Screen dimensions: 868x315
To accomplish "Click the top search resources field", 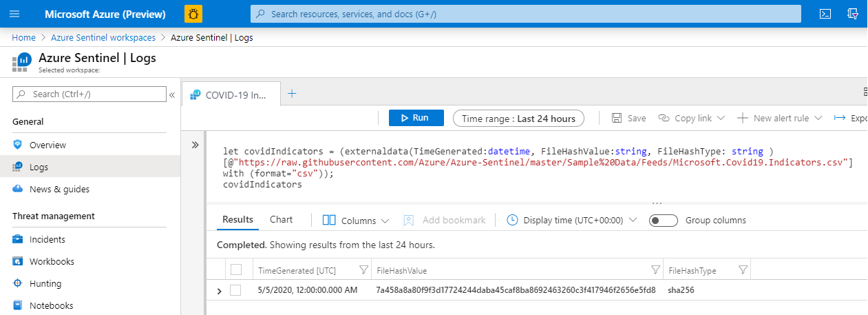I will coord(525,14).
